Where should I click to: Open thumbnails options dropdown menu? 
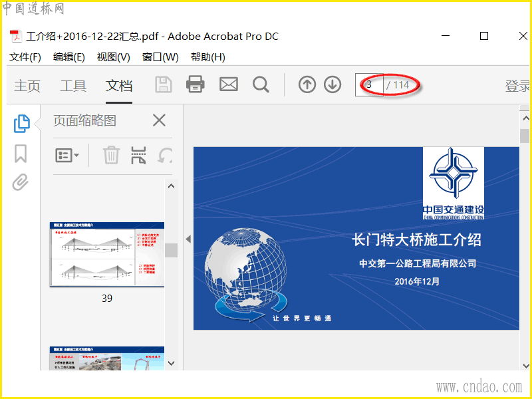[x=67, y=156]
